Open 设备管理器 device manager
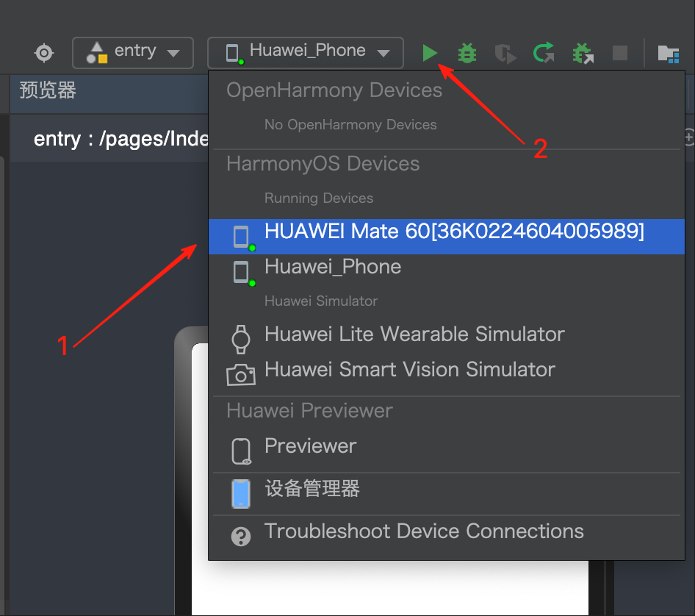695x616 pixels. (x=447, y=493)
